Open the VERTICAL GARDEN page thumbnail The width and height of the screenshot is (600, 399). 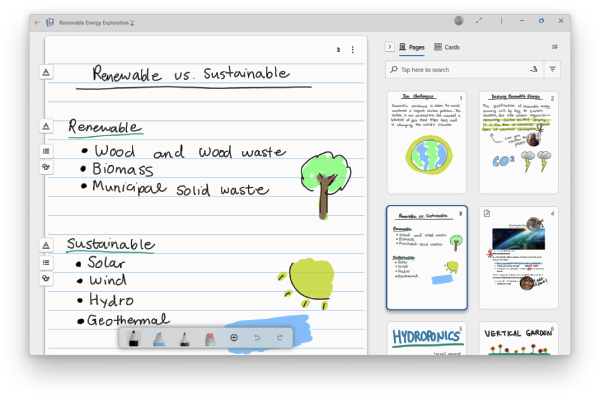(x=518, y=338)
